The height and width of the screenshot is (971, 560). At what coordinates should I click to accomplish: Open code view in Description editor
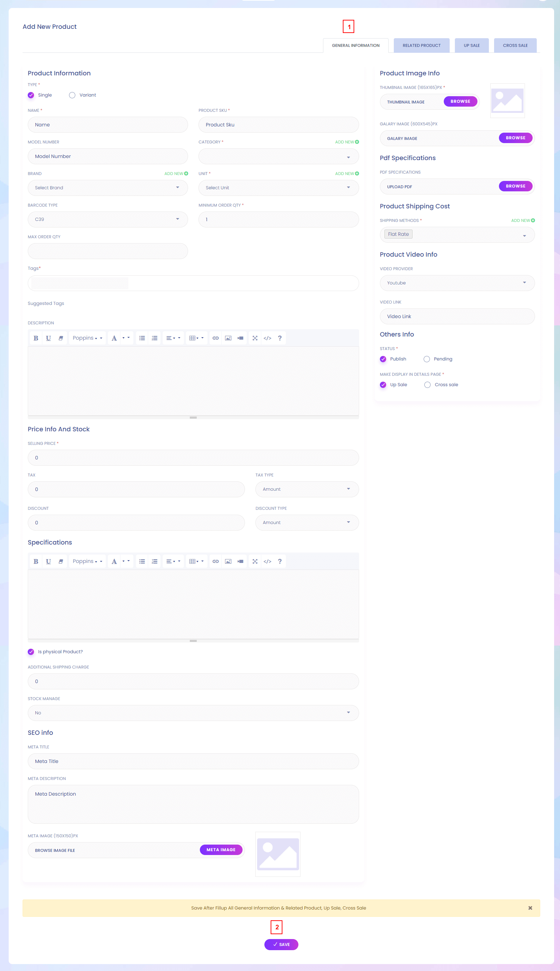[267, 338]
